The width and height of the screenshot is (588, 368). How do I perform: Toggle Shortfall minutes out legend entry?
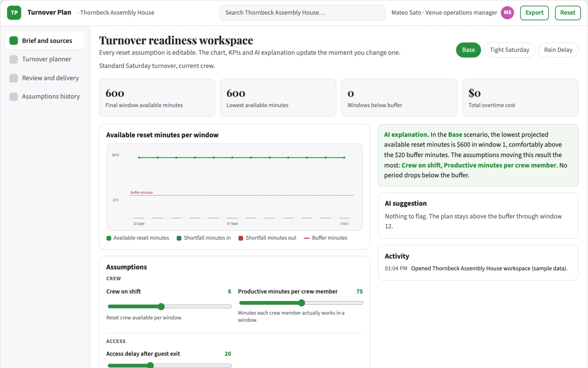(x=267, y=238)
